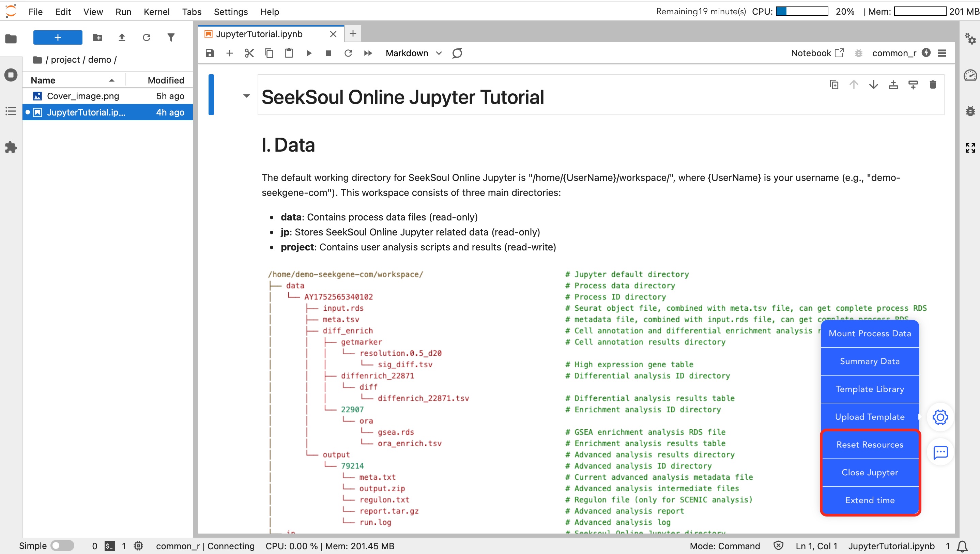
Task: Click the New Folder icon in the file browser
Action: (97, 37)
